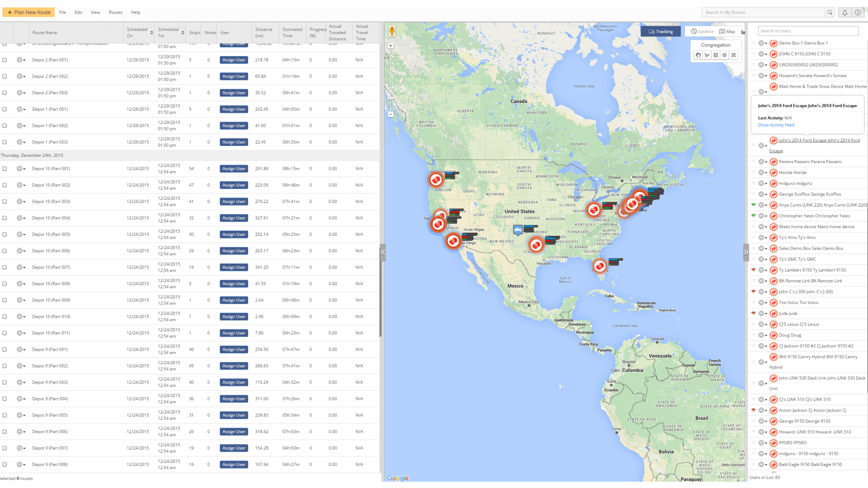Open the Routes menu
This screenshot has width=868, height=488.
(x=115, y=13)
